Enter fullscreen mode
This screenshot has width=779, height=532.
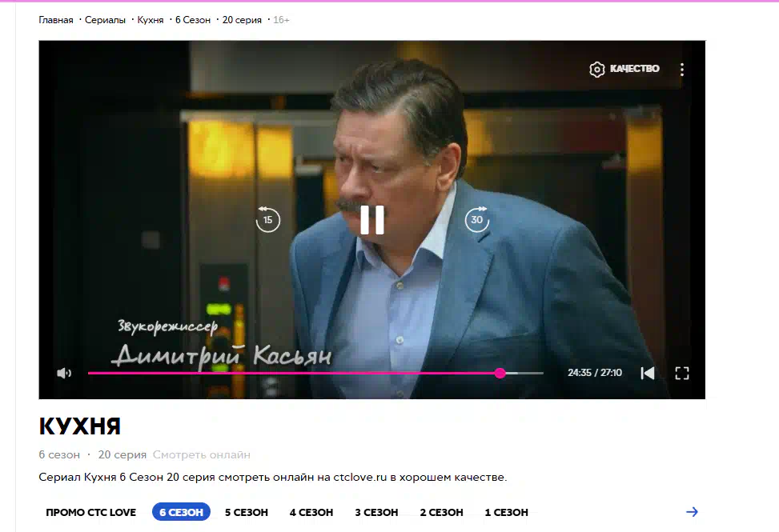(x=682, y=373)
